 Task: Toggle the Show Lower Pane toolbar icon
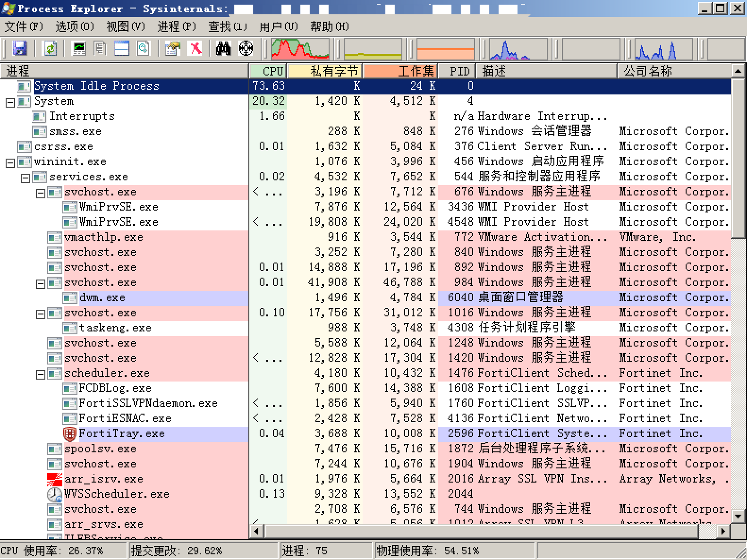122,48
